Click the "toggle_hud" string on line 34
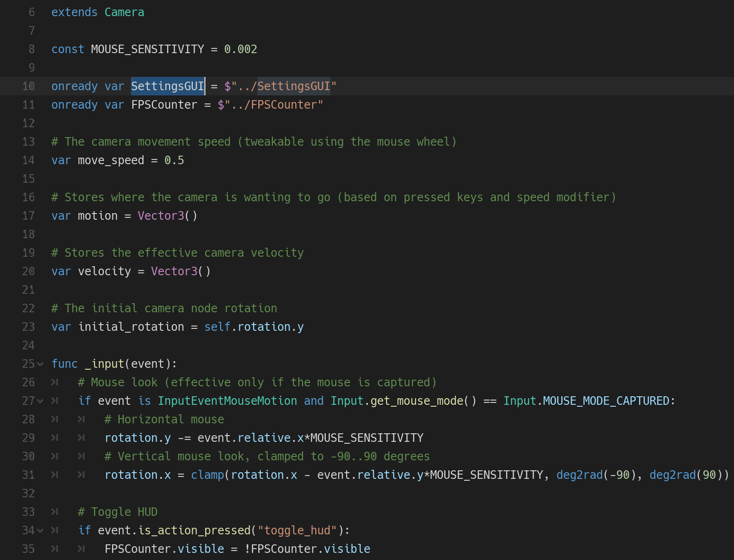Screen dimensions: 734x560 [297, 531]
